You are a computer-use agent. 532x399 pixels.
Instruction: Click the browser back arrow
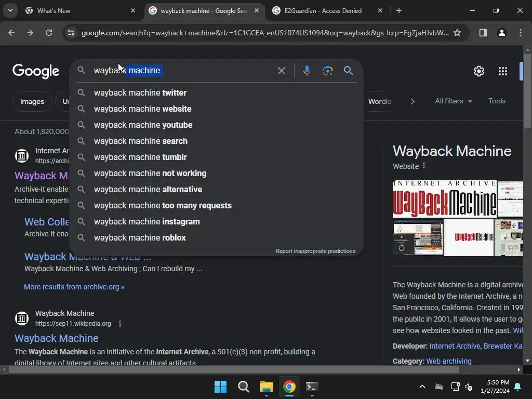11,33
